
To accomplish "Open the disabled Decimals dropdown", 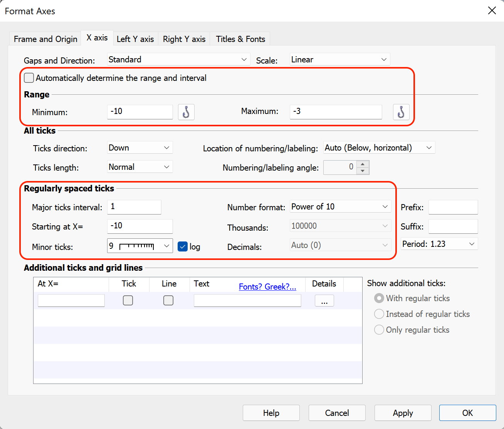I will pos(341,245).
